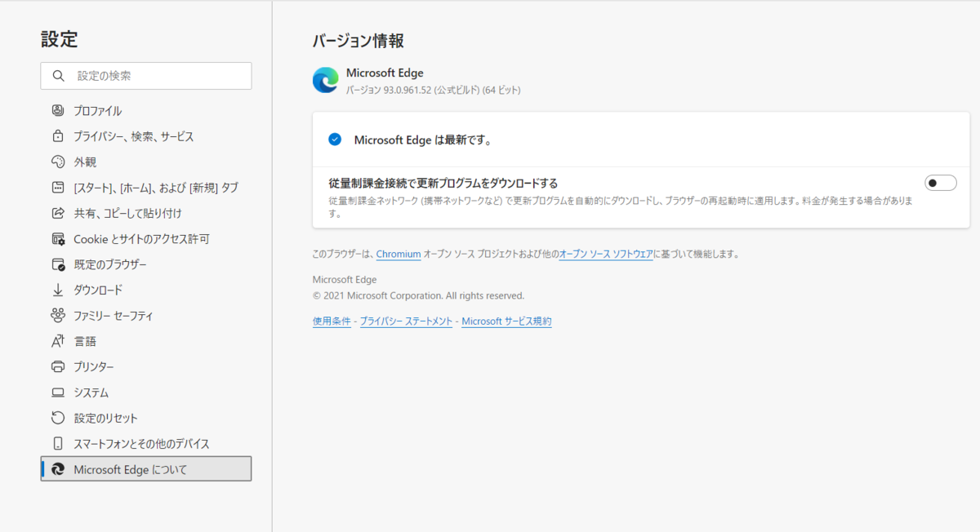
Task: Open the 使用条件 link
Action: click(x=332, y=321)
